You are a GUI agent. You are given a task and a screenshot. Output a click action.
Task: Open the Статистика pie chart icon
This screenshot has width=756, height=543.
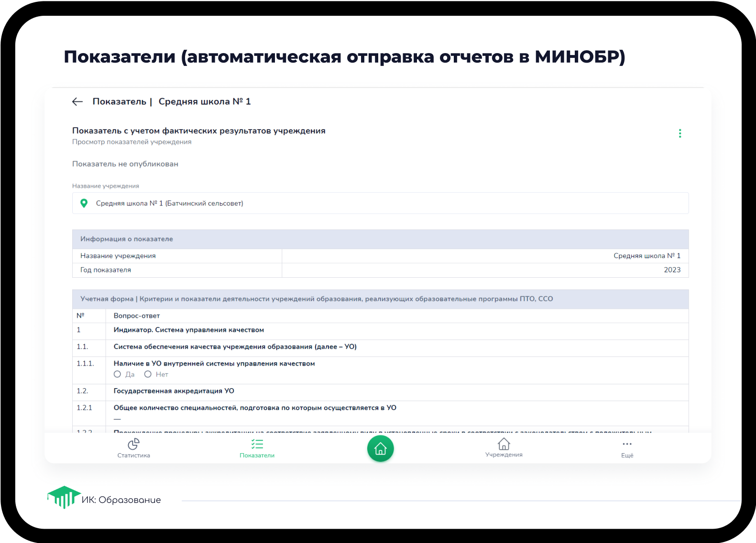tap(133, 444)
